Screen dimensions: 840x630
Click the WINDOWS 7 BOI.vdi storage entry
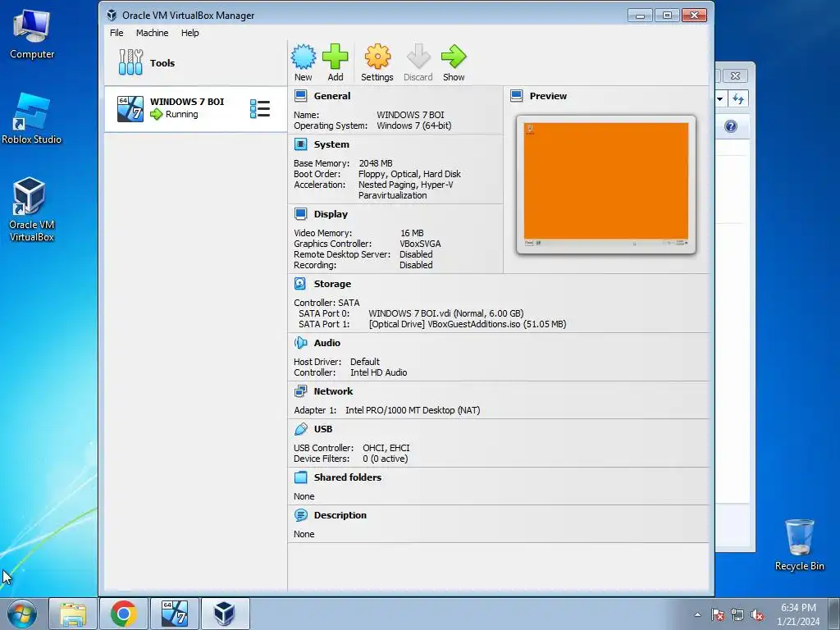(x=445, y=313)
